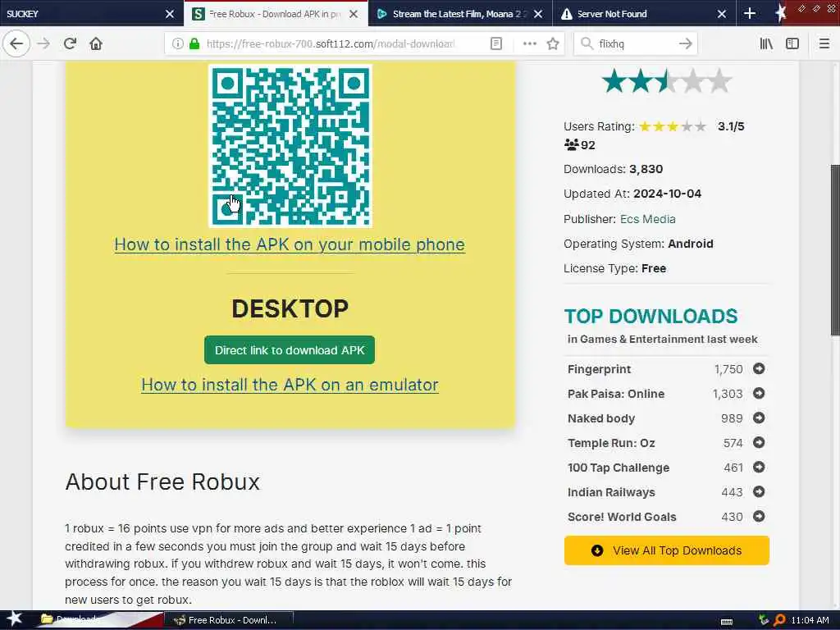Image resolution: width=840 pixels, height=630 pixels.
Task: Click download arrow next to Naked body
Action: pyautogui.click(x=759, y=418)
